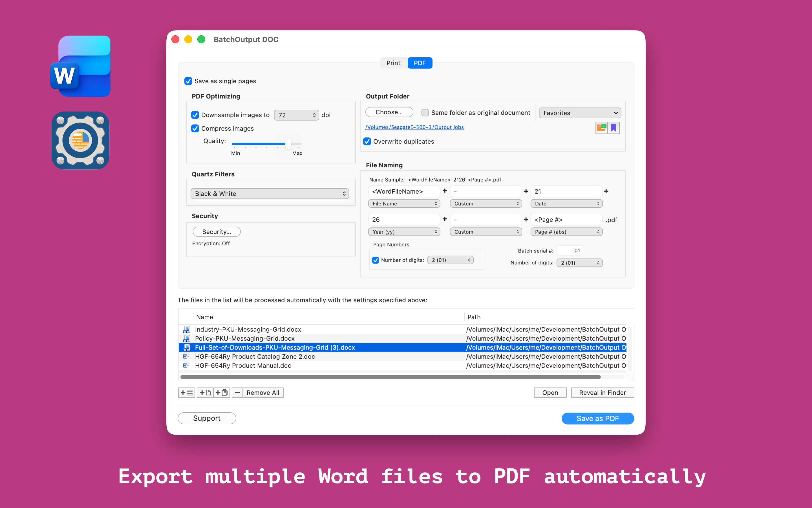Click plus between first dash field and 21
The width and height of the screenshot is (812, 508).
point(526,191)
